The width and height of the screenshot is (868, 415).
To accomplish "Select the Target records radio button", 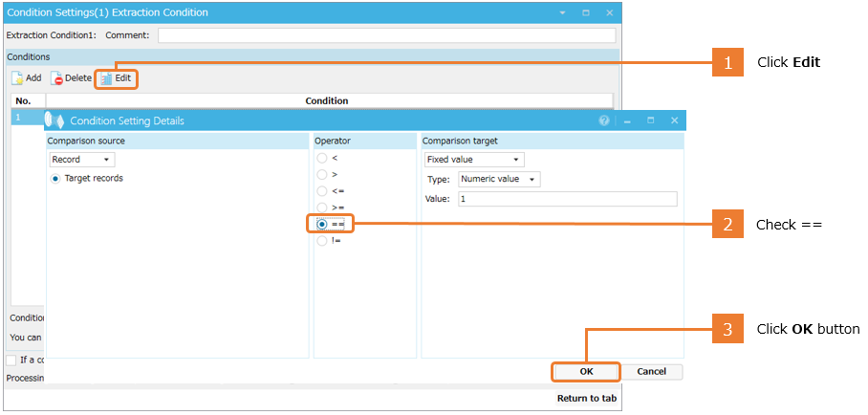I will click(x=55, y=178).
